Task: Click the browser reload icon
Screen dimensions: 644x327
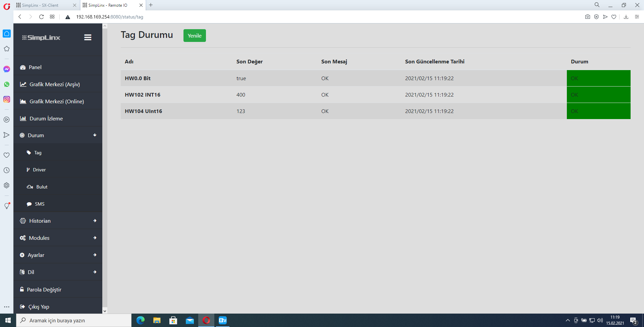Action: tap(41, 17)
